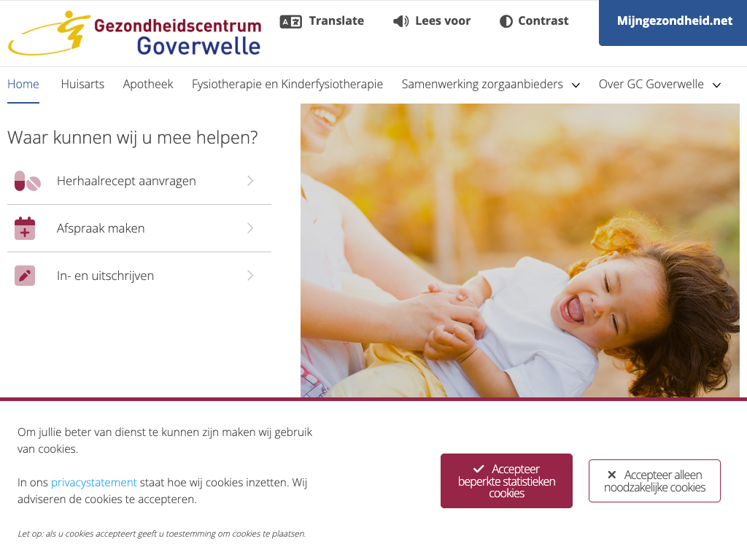Open chevron next to Afspraak maken
Viewport: 747px width, 560px height.
click(x=250, y=228)
